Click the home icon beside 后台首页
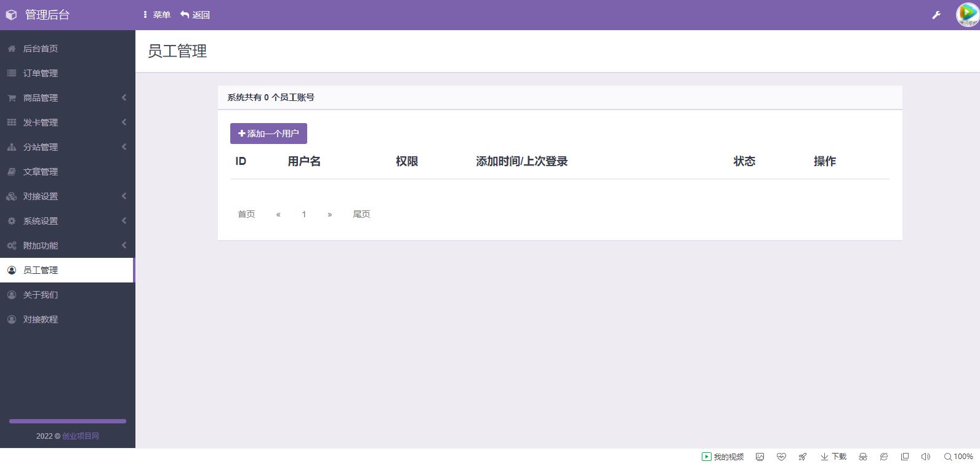 12,49
